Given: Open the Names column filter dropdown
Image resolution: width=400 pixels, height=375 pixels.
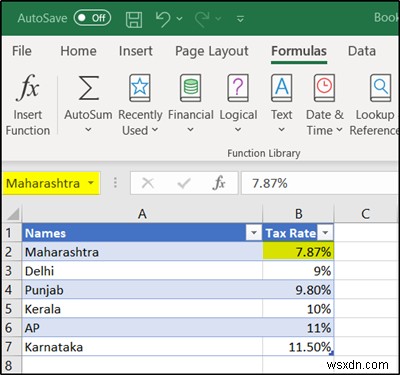Looking at the screenshot, I should point(254,233).
